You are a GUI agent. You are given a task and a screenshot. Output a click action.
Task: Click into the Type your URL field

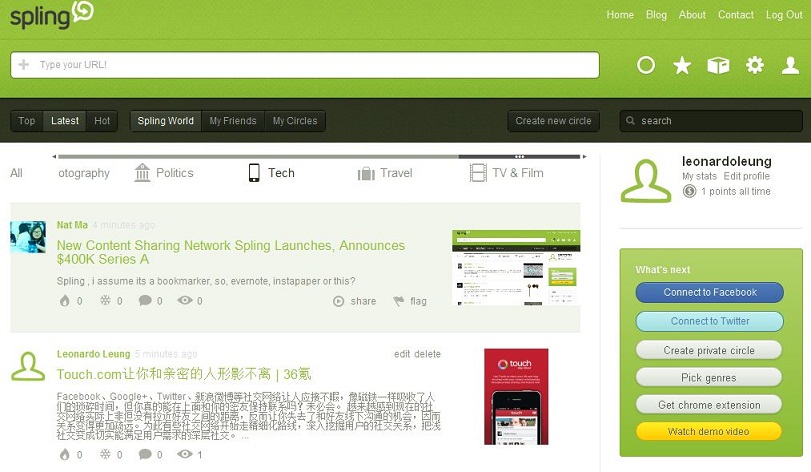point(305,65)
